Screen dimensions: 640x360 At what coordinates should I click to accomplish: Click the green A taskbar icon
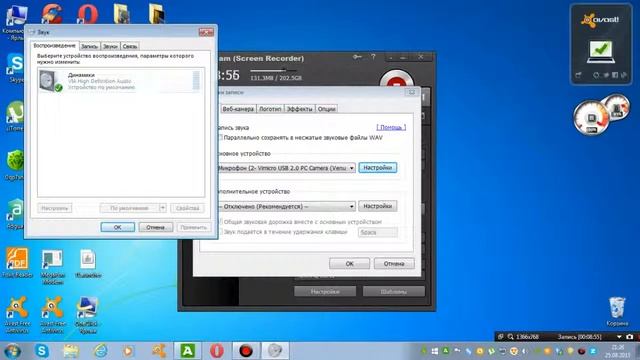click(x=187, y=351)
